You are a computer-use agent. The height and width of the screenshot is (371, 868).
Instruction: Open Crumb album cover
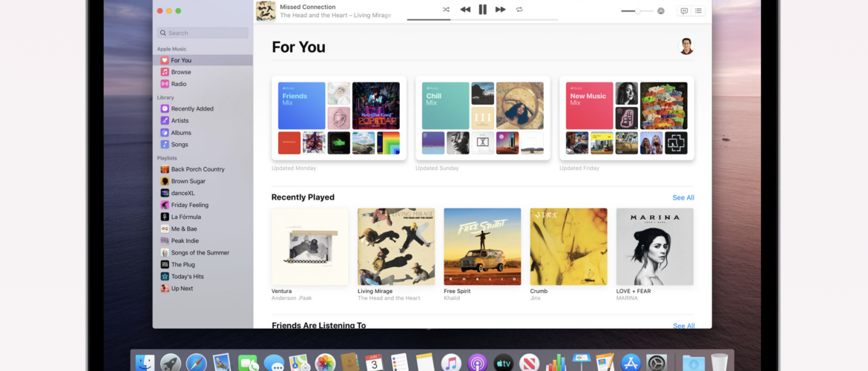point(568,246)
